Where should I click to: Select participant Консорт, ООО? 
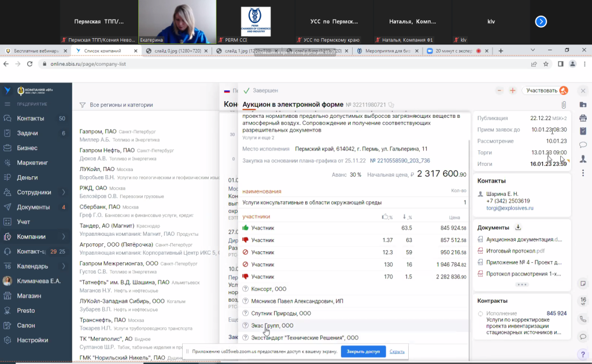(x=269, y=289)
